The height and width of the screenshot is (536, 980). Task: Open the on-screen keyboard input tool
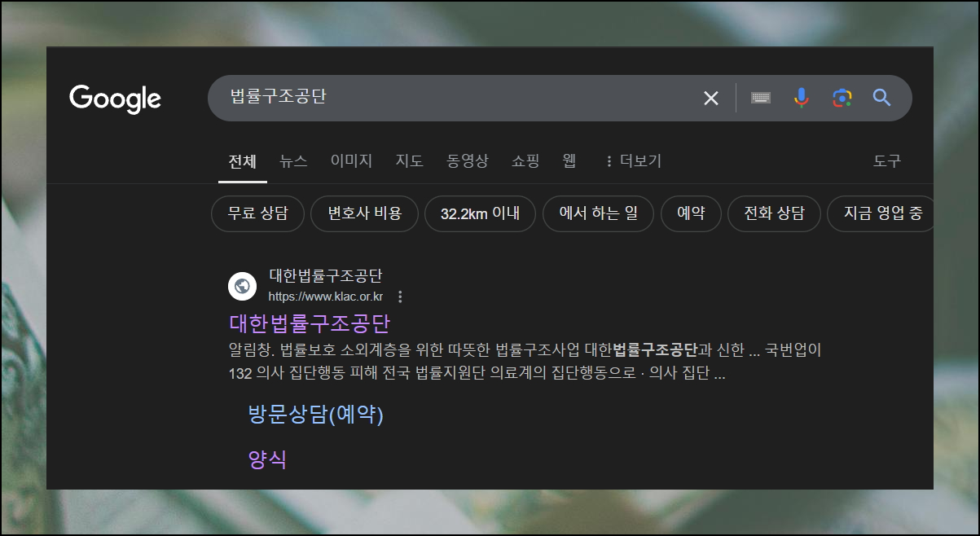click(x=761, y=98)
